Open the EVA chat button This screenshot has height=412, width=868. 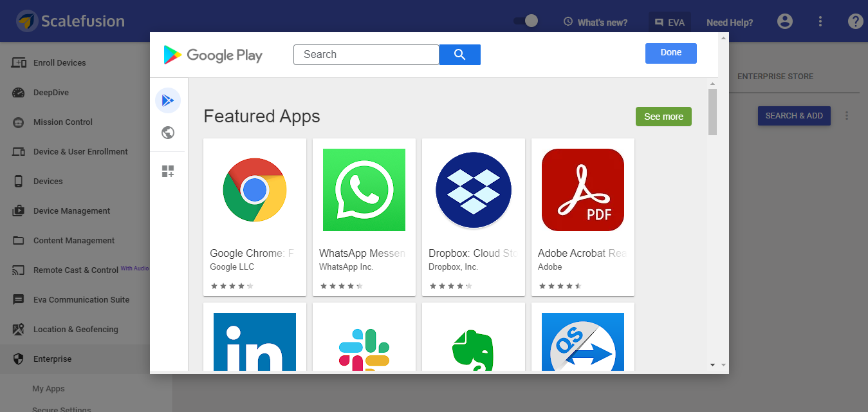click(x=669, y=22)
